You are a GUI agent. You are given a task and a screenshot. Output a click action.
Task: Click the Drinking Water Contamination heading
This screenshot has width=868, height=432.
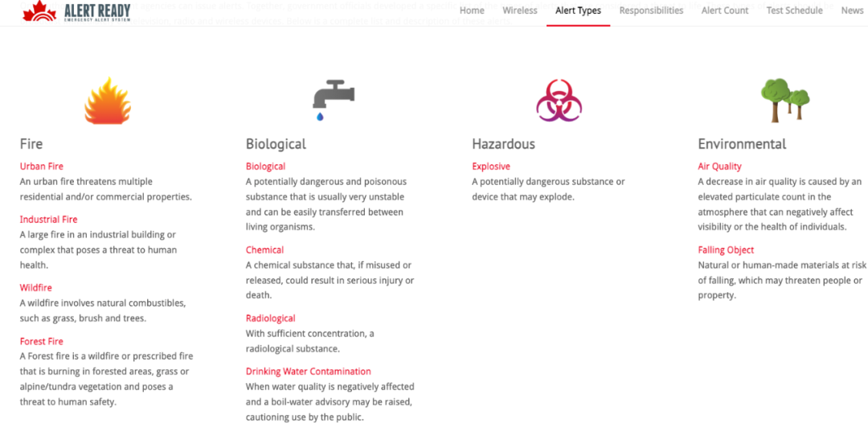[x=309, y=371]
